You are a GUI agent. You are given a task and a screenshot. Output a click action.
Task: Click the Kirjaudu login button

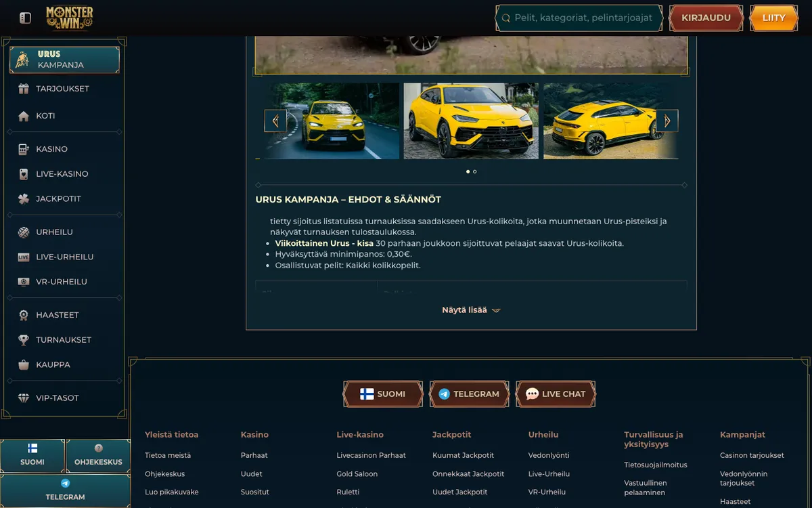click(706, 18)
